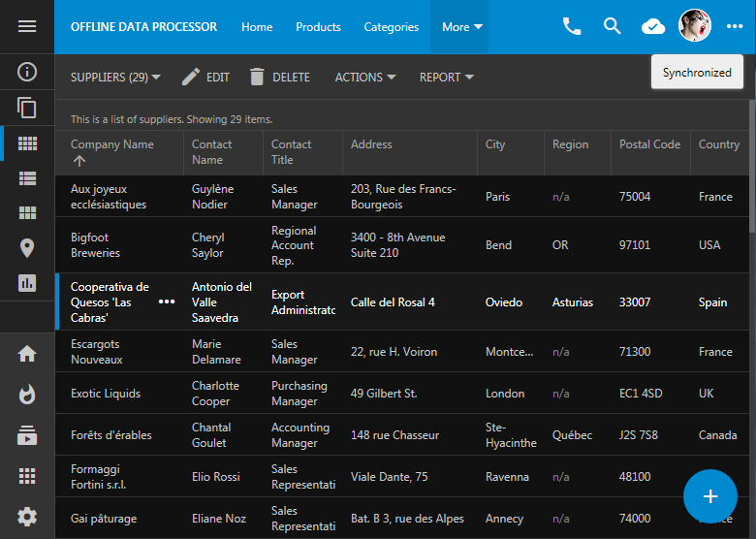The width and height of the screenshot is (756, 539).
Task: Click the blue plus add button
Action: (710, 496)
